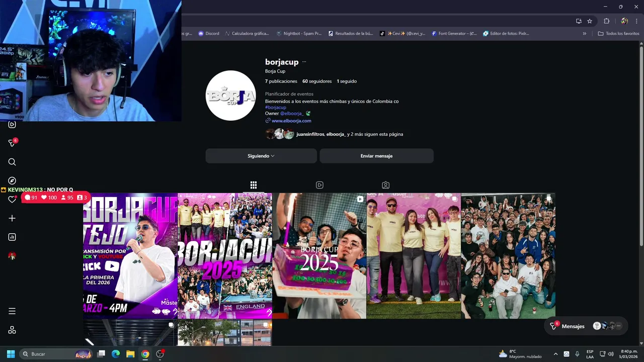The width and height of the screenshot is (644, 362).
Task: Open Discord bookmark
Action: [x=209, y=34]
